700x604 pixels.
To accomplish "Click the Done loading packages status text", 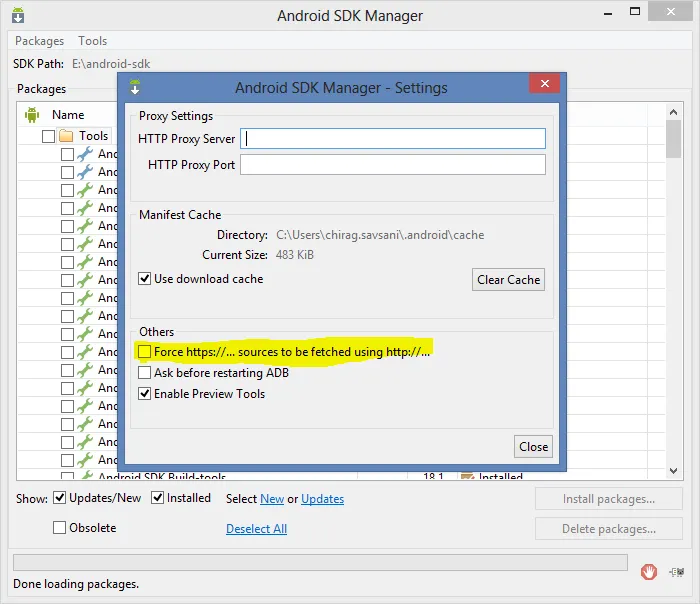I will pos(76,584).
